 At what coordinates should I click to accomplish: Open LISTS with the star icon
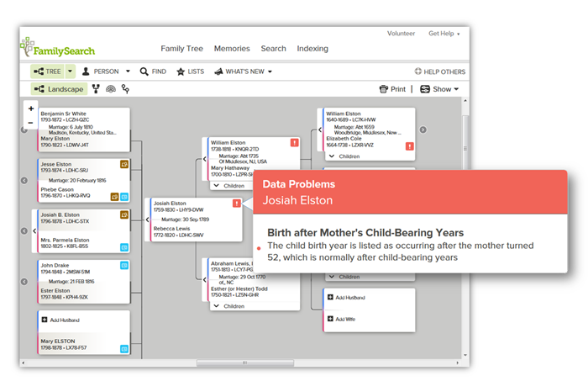click(x=191, y=71)
